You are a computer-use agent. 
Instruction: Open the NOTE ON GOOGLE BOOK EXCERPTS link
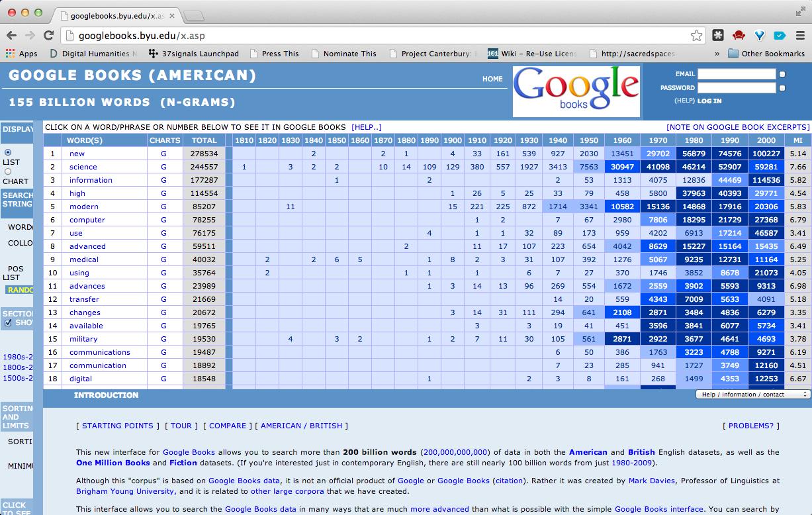coord(738,127)
